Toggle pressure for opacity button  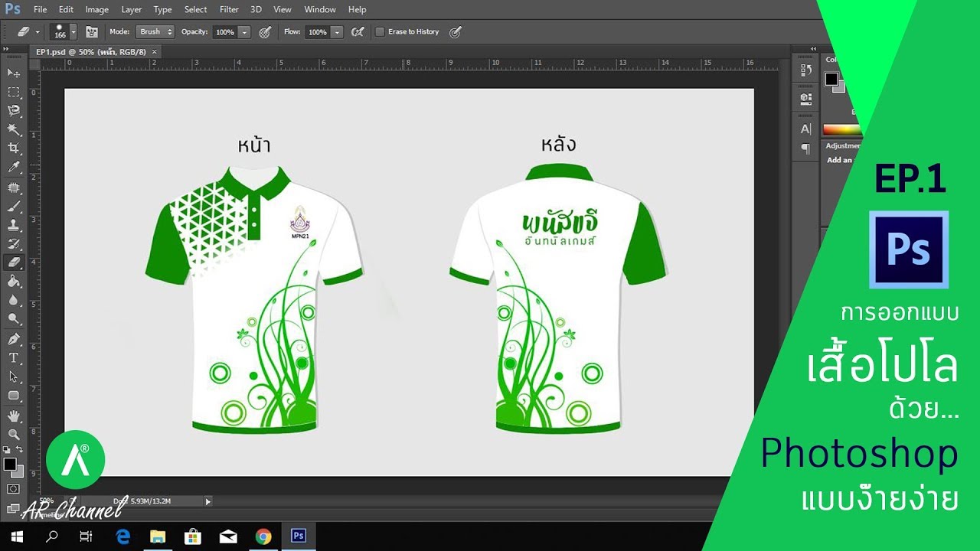coord(265,32)
